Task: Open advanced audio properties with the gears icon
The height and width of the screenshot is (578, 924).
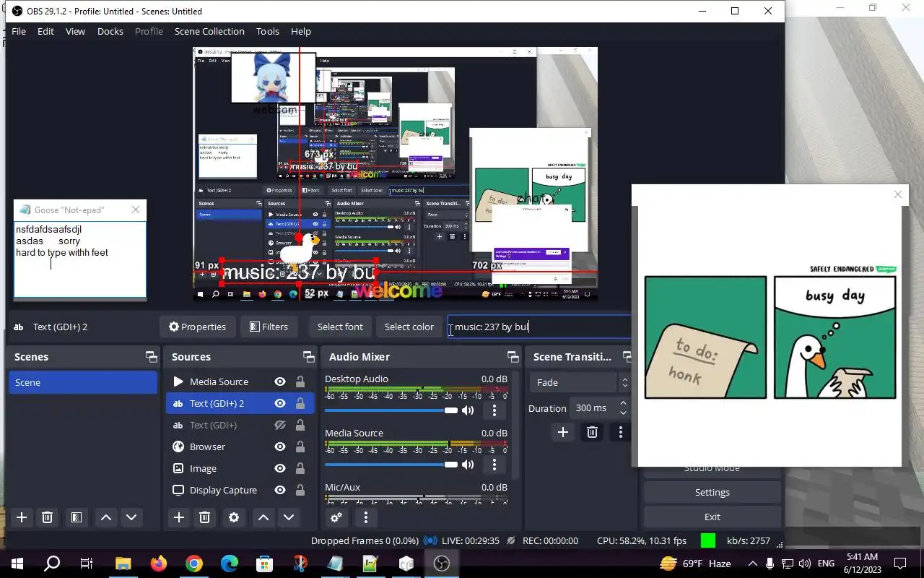Action: [336, 517]
